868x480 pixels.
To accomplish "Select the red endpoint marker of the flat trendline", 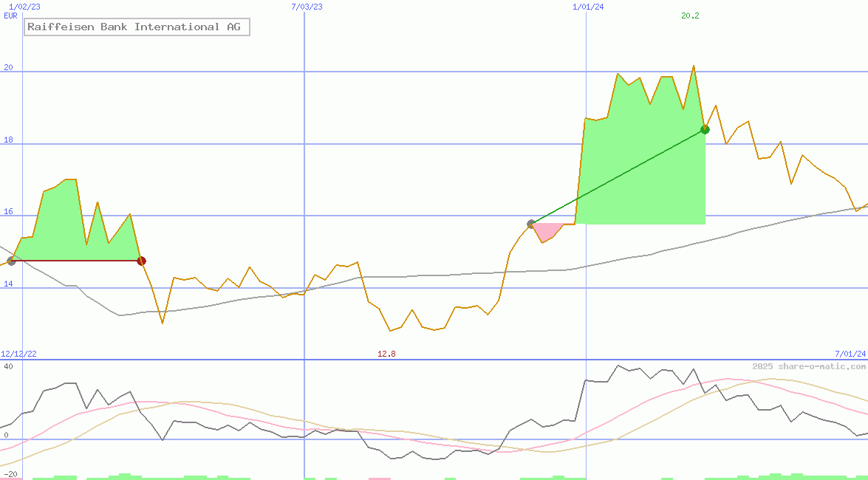I will pos(142,260).
